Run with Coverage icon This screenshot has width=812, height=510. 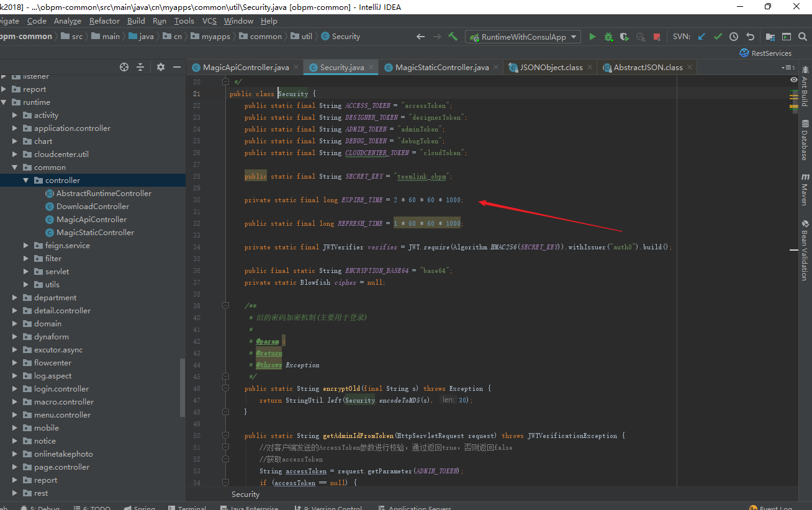point(625,37)
